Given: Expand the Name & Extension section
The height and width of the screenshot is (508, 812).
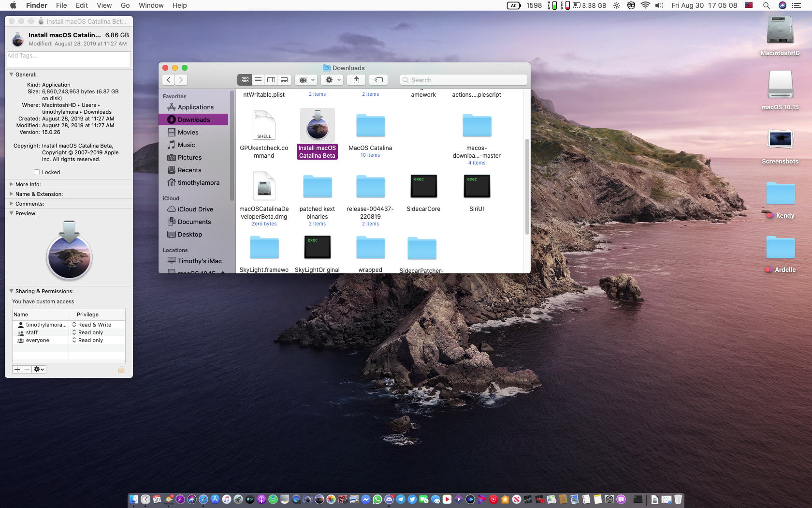Looking at the screenshot, I should coord(11,194).
